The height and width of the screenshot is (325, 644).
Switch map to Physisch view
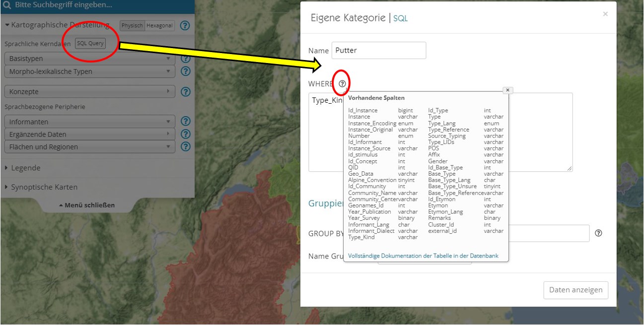coord(132,26)
